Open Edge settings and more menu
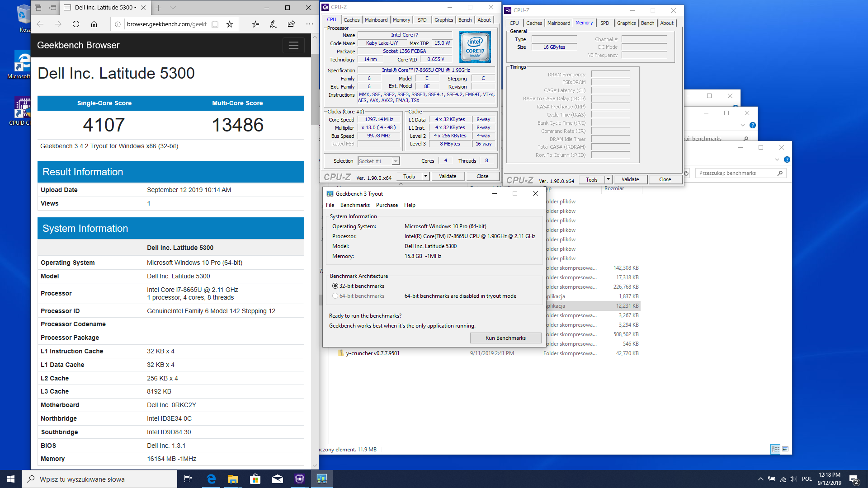Viewport: 868px width, 488px height. click(x=309, y=24)
